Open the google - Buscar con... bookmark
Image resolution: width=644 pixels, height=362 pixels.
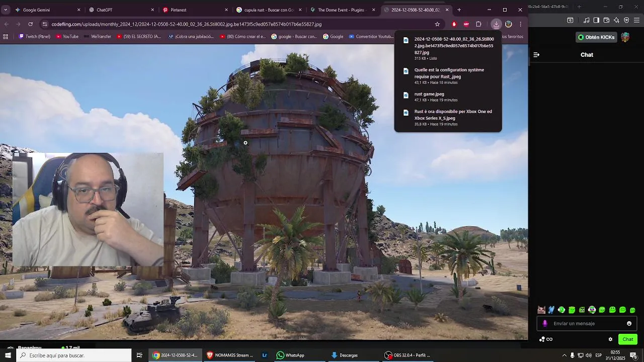coord(294,36)
